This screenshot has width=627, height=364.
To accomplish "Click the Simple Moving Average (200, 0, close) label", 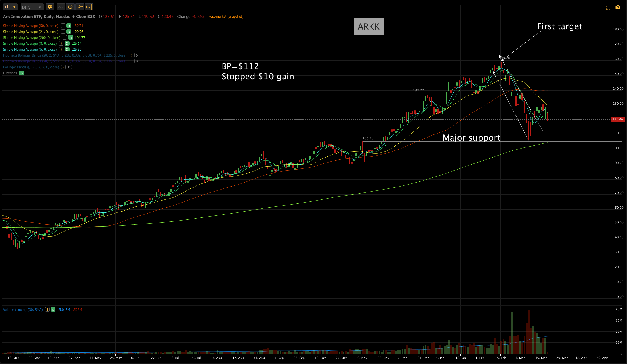I will 32,37.
